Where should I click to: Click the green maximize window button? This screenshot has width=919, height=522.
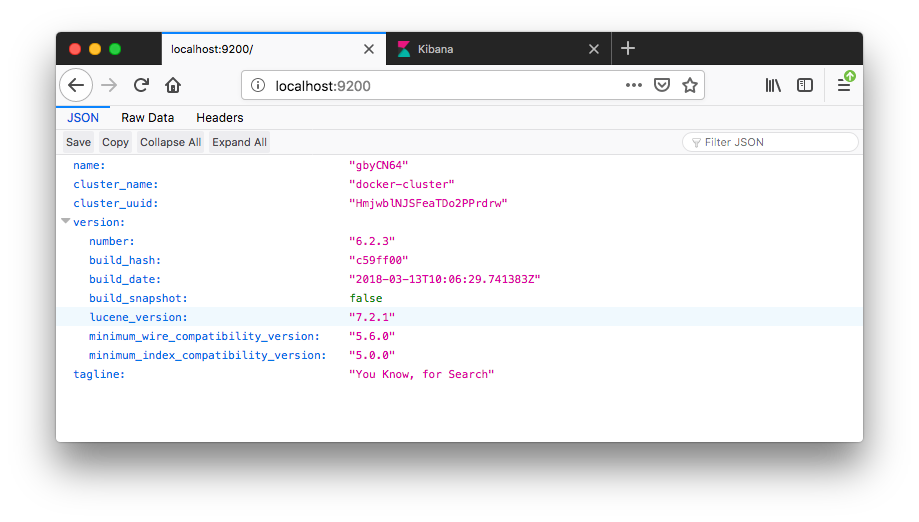pyautogui.click(x=115, y=49)
